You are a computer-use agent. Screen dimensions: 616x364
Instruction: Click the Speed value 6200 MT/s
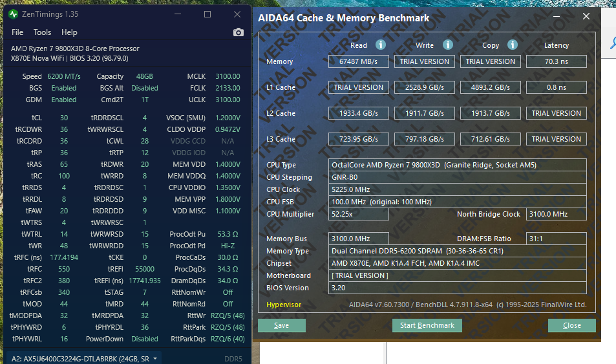[x=64, y=76]
